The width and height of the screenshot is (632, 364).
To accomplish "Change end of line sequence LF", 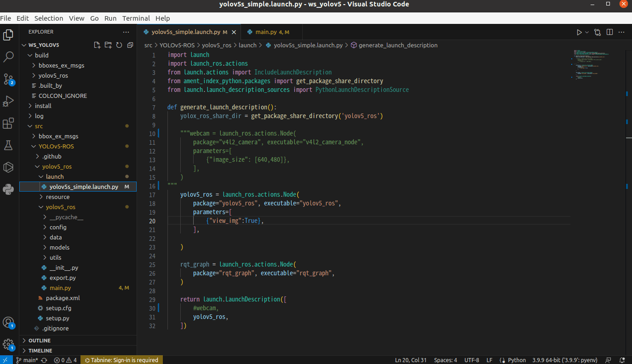I will [x=489, y=360].
